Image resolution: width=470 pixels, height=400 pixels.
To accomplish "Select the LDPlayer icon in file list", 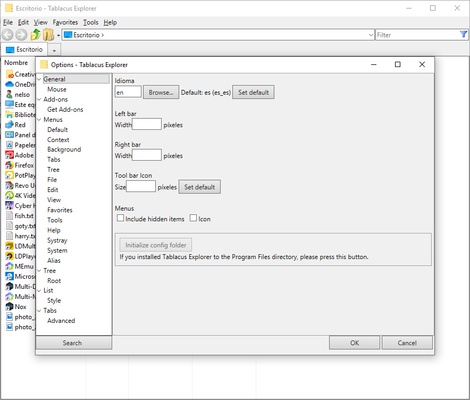I will click(x=9, y=256).
